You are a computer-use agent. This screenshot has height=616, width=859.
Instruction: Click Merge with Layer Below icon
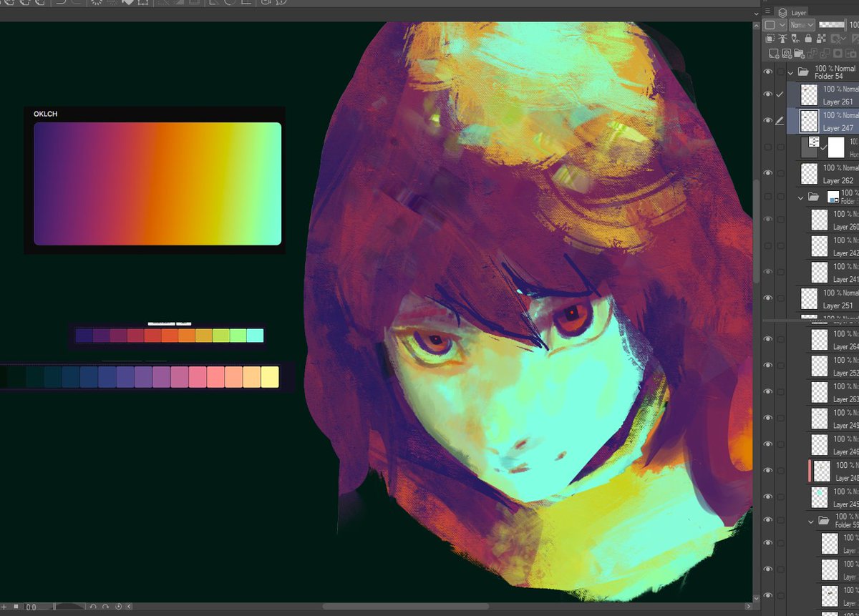tap(825, 53)
